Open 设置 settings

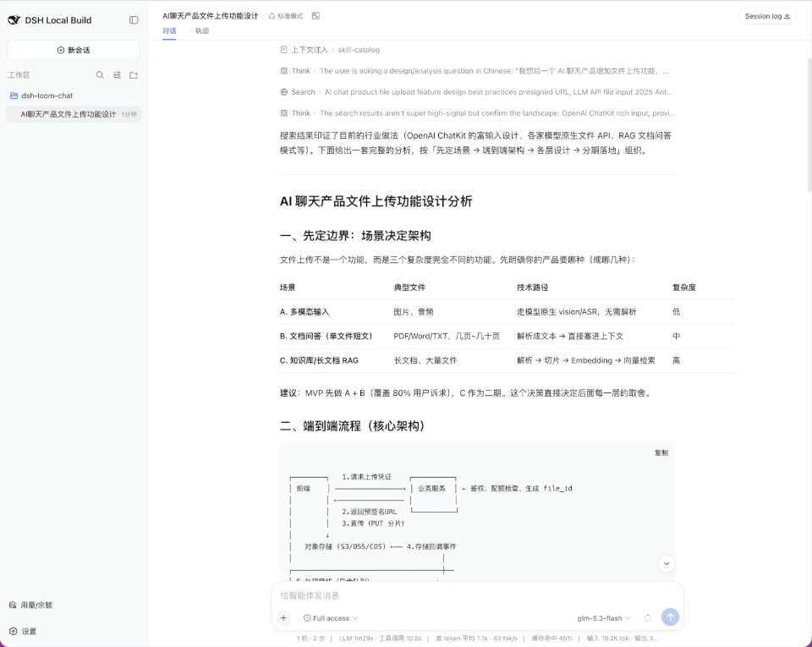[24, 631]
